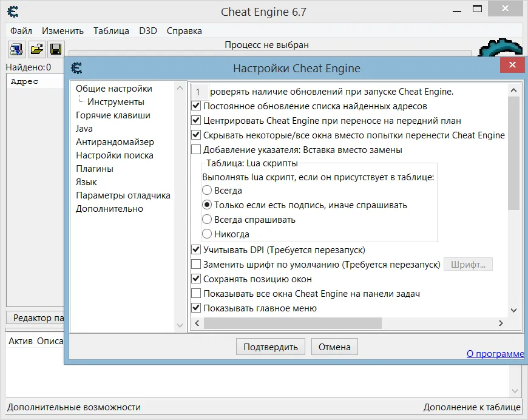Screen dimensions: 528x420
Task: Open Горячие клавиши settings page
Action: (x=113, y=115)
